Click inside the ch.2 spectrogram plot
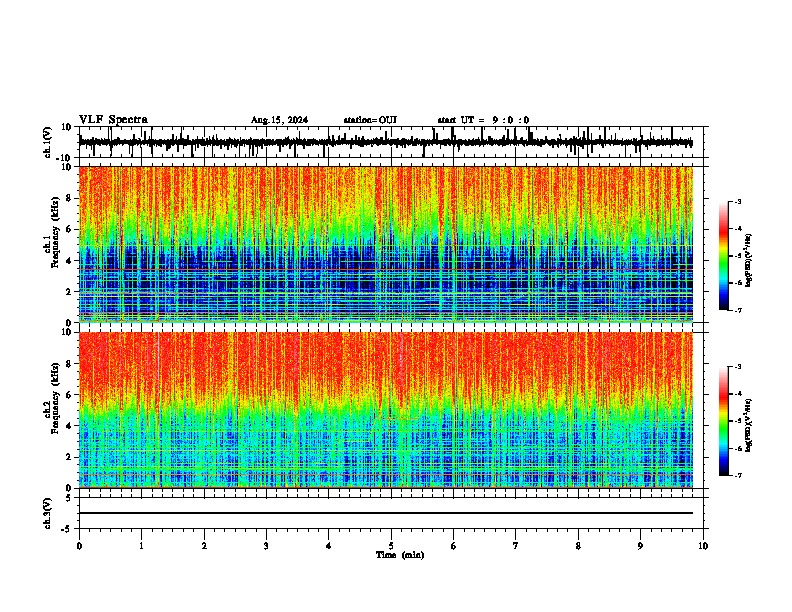This screenshot has width=792, height=612. point(386,410)
